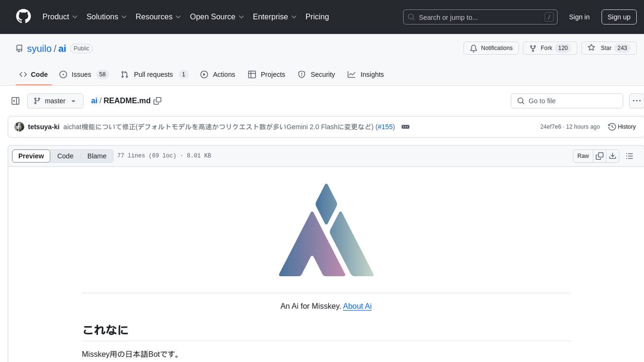644x362 pixels.
Task: Open pull request #155 link
Action: pyautogui.click(x=385, y=127)
